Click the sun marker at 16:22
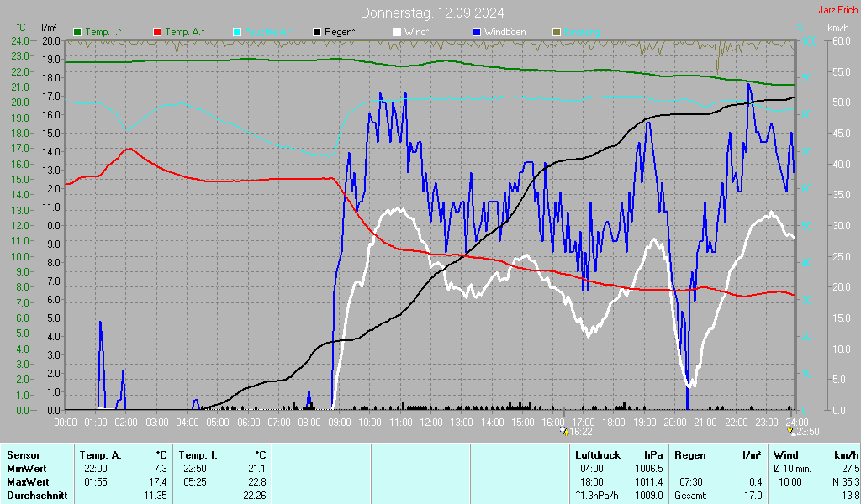Screen dimensions: 861x504 (x=563, y=430)
